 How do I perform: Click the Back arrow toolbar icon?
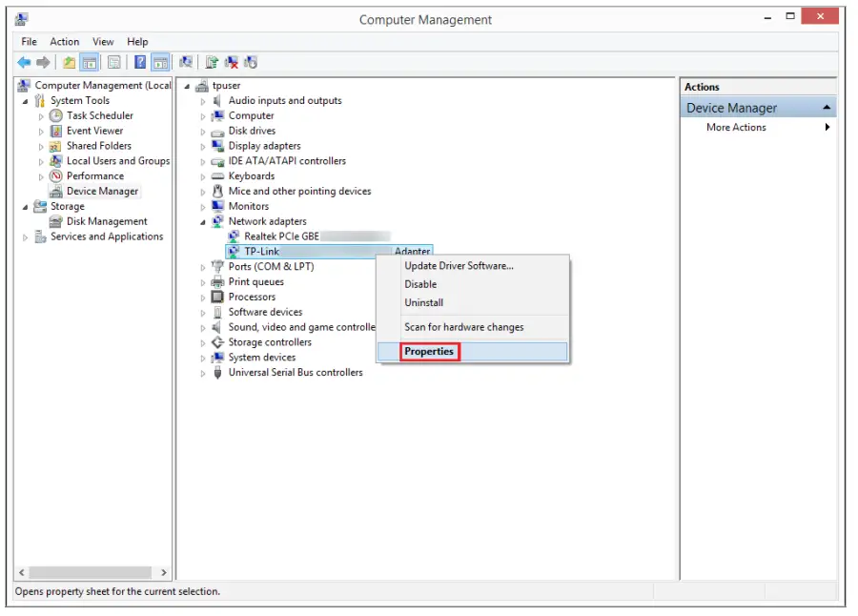coord(24,62)
